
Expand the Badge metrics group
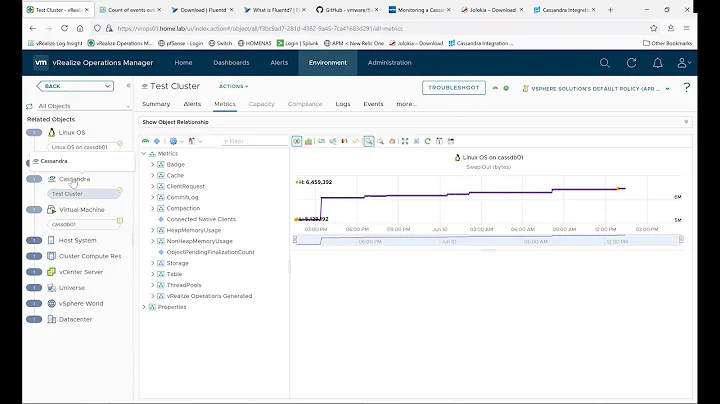[x=152, y=164]
